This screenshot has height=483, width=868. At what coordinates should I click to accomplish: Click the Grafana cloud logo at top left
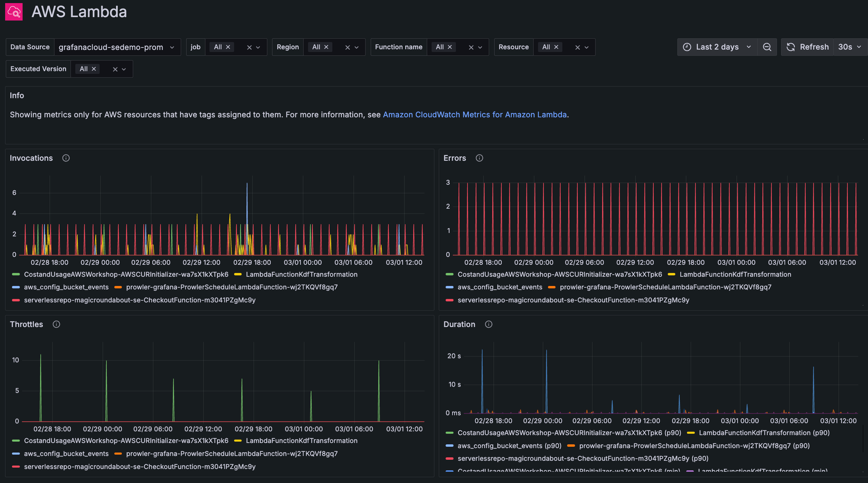[14, 12]
